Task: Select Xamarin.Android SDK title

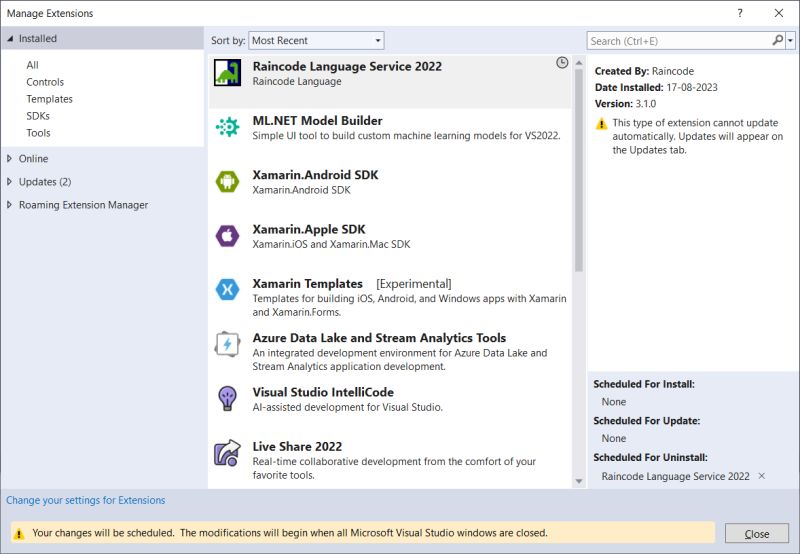Action: point(315,175)
